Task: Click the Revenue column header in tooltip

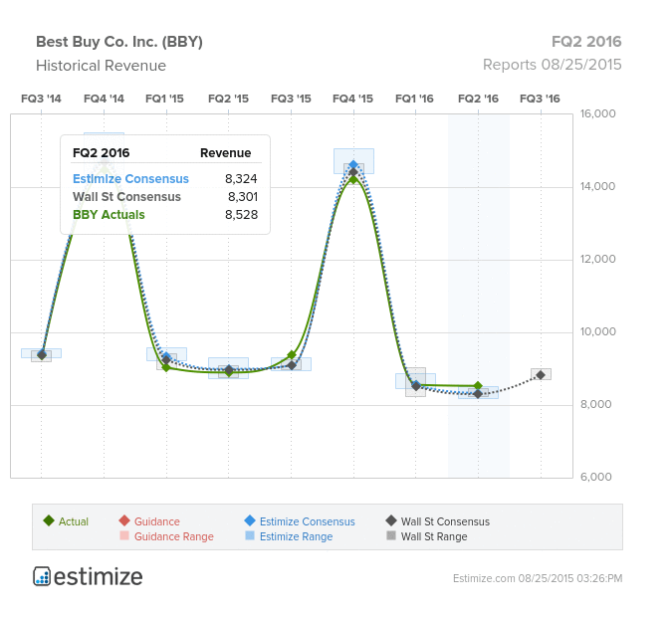Action: 225,153
